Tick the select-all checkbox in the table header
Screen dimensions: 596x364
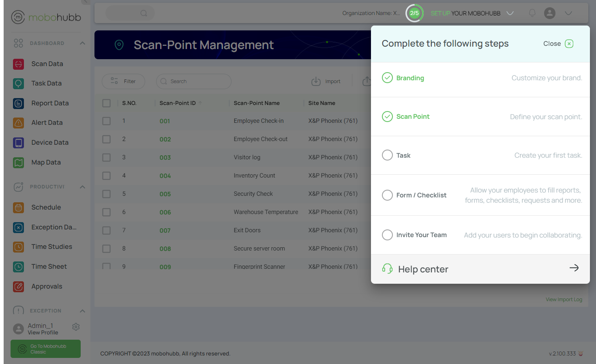click(106, 103)
